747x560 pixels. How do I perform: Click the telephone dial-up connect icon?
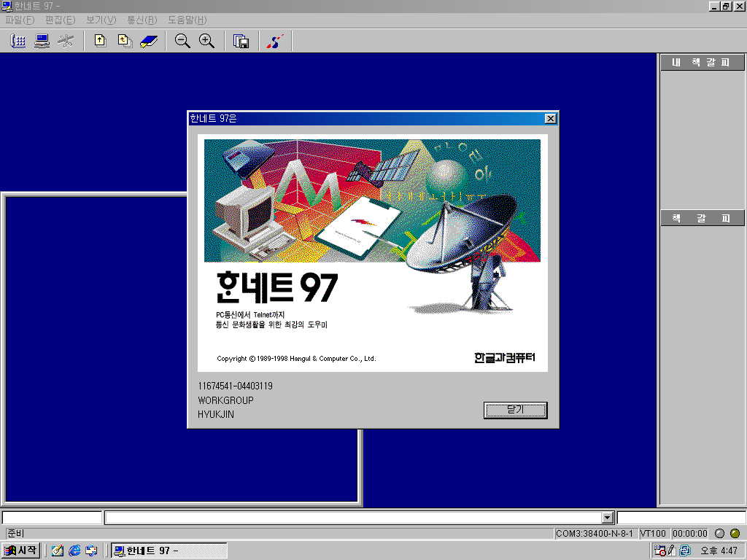tap(18, 41)
